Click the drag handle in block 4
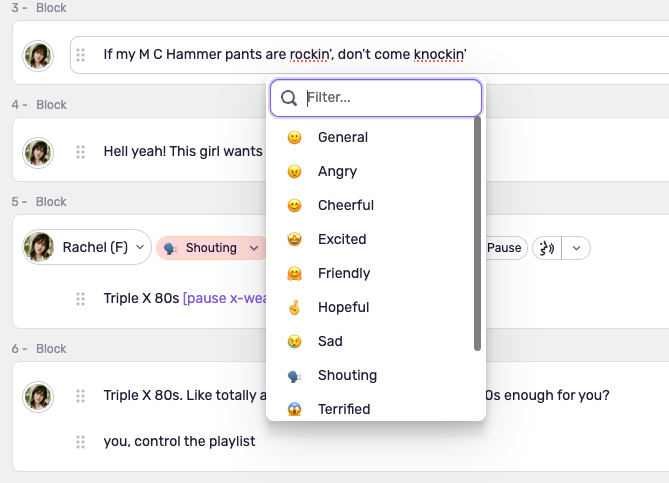This screenshot has height=483, width=669. point(81,152)
